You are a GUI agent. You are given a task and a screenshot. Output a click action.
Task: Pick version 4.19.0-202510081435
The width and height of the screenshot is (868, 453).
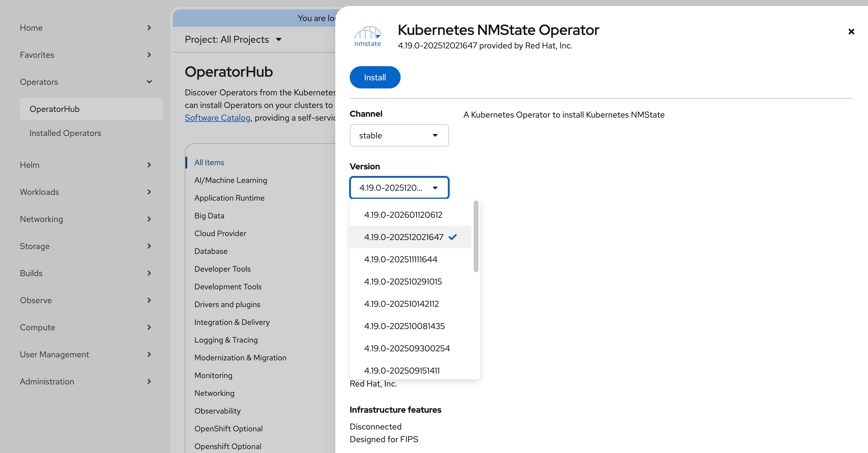point(411,326)
